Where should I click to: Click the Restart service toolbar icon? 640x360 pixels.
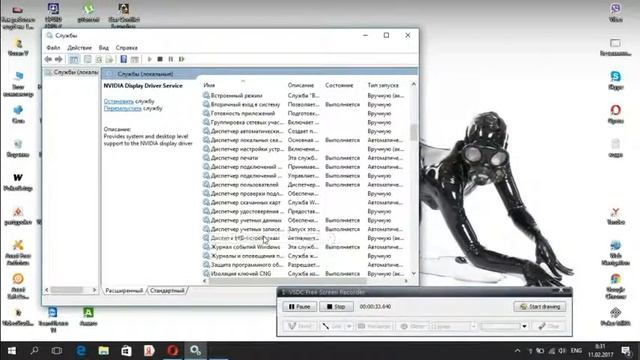[182, 60]
